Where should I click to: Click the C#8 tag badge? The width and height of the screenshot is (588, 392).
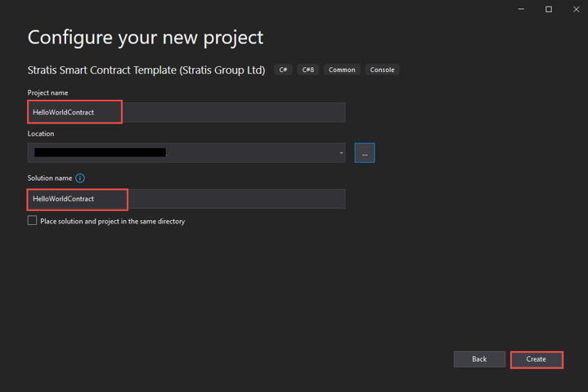pos(308,70)
